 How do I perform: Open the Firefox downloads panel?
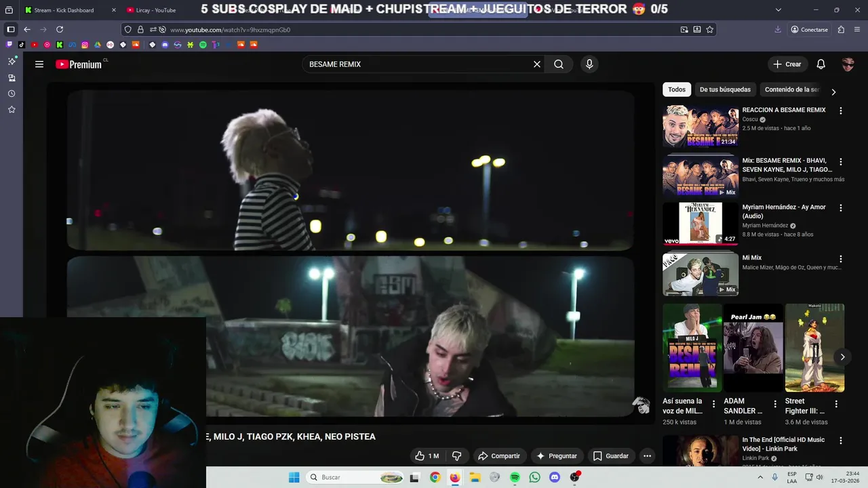pyautogui.click(x=778, y=30)
